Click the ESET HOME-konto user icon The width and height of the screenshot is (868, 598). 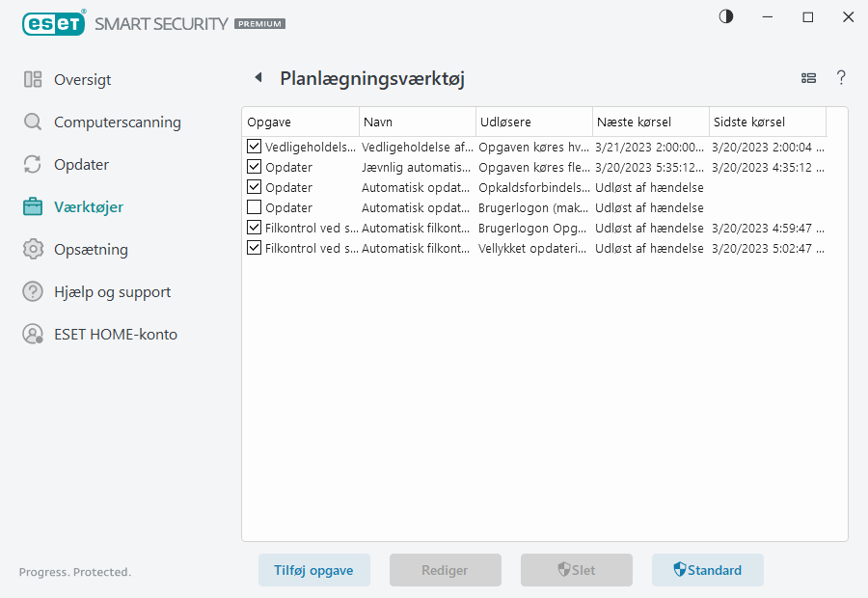point(33,335)
